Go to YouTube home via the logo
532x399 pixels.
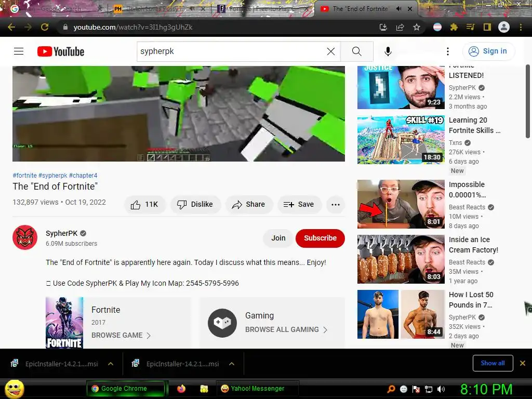[x=61, y=51]
